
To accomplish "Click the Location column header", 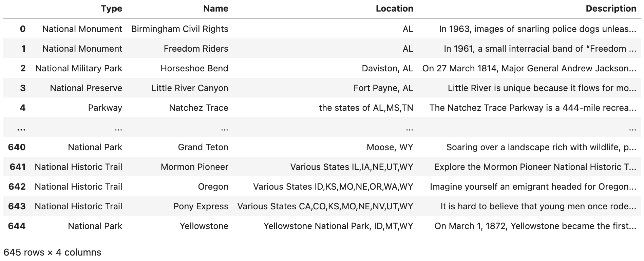I will pyautogui.click(x=394, y=9).
